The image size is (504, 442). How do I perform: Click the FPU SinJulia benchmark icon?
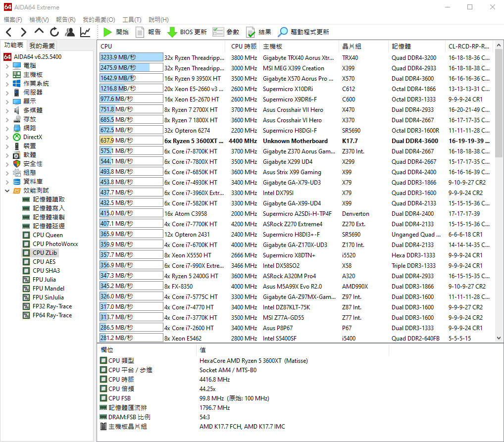pyautogui.click(x=26, y=297)
